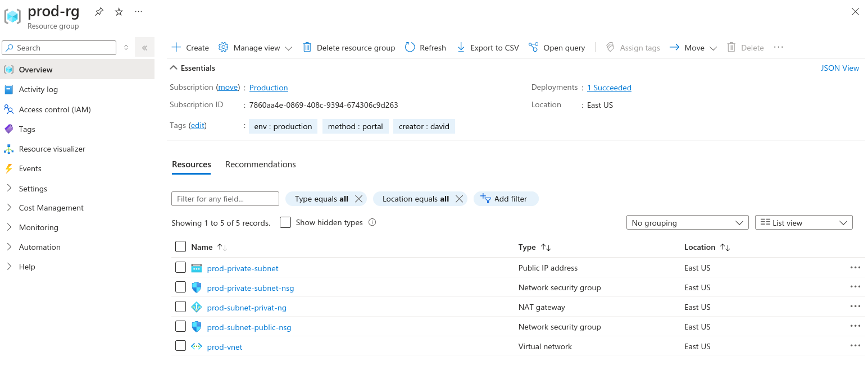Open the List view dropdown

(x=803, y=223)
